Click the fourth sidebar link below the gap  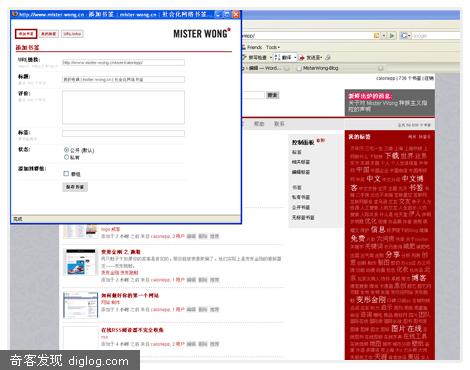click(x=297, y=187)
